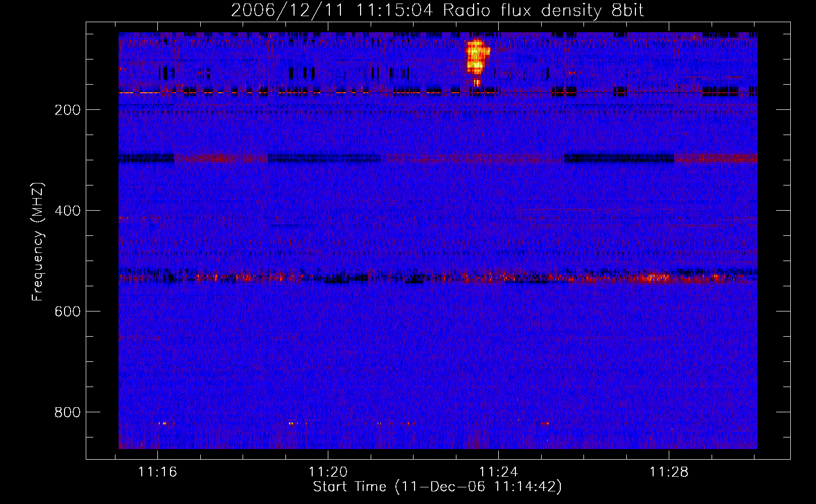The image size is (816, 504).
Task: Click the "Start Time (11-Dec-06 11:14:42)" x-axis label
Action: click(x=437, y=487)
